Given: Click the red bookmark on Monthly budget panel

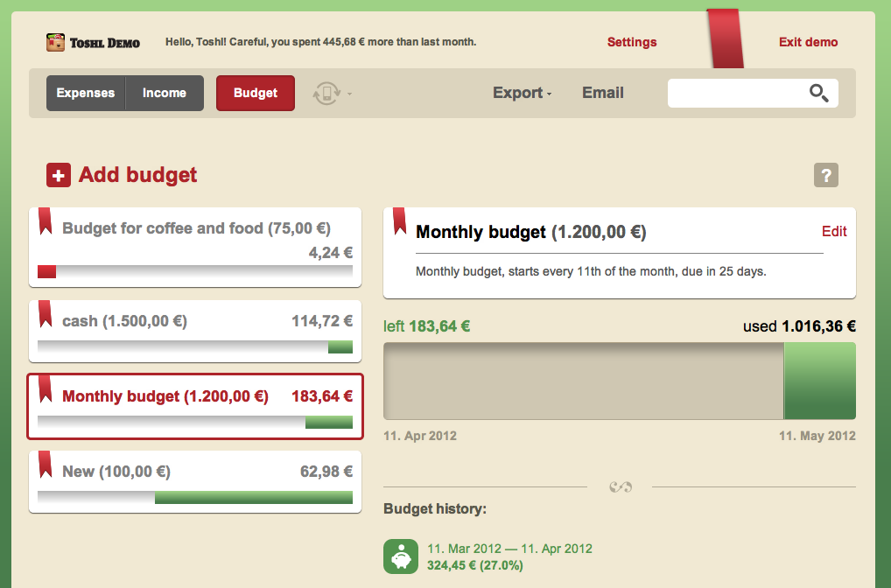Looking at the screenshot, I should [399, 221].
